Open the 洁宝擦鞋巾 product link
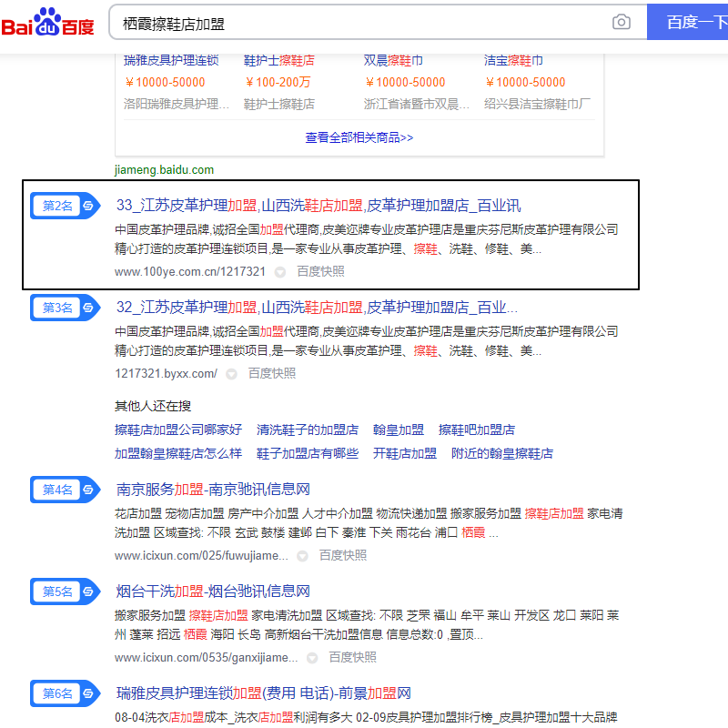This screenshot has height=728, width=728. click(513, 60)
